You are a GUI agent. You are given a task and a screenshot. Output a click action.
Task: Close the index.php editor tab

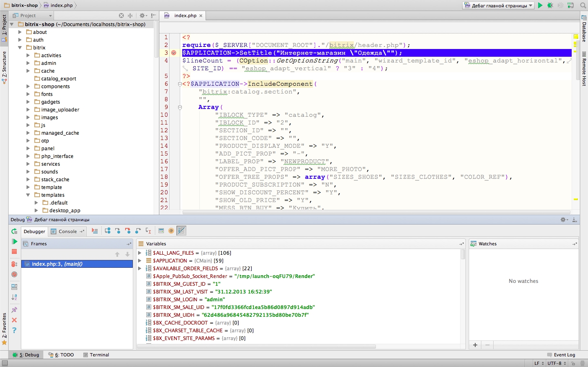201,16
